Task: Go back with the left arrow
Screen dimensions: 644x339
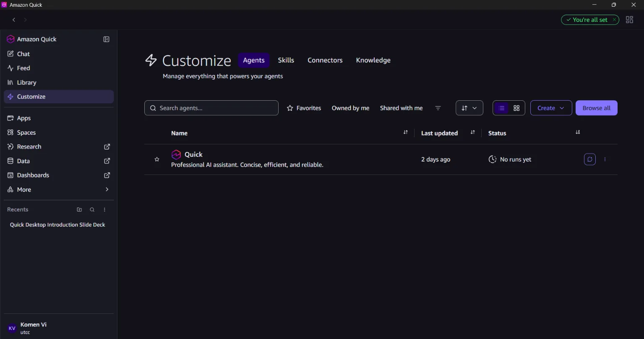Action: pyautogui.click(x=14, y=20)
